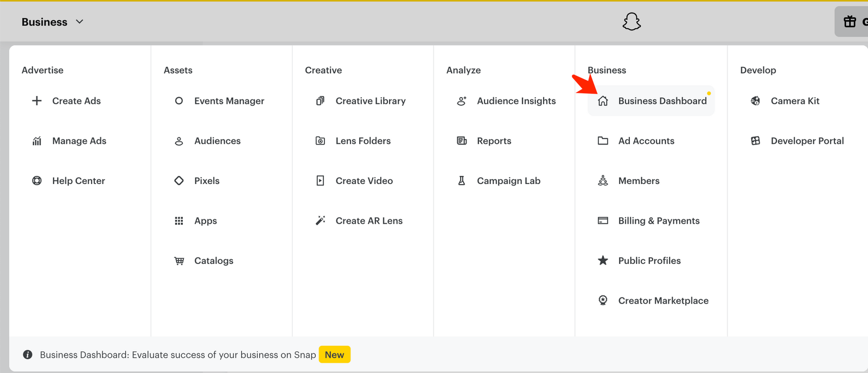The image size is (868, 373).
Task: Click the chart icon beside Manage Ads
Action: 37,141
